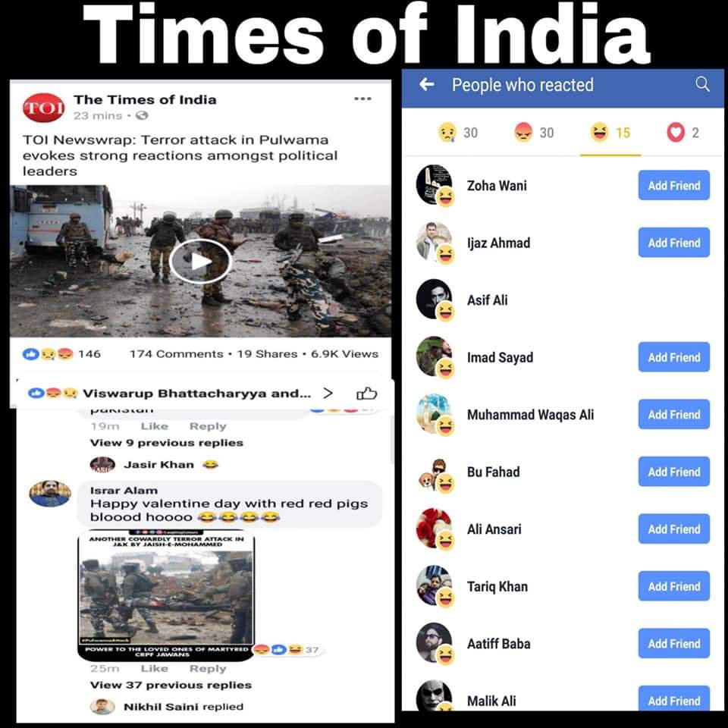Expand View 9 previous replies
This screenshot has height=728, width=728.
coord(167,442)
